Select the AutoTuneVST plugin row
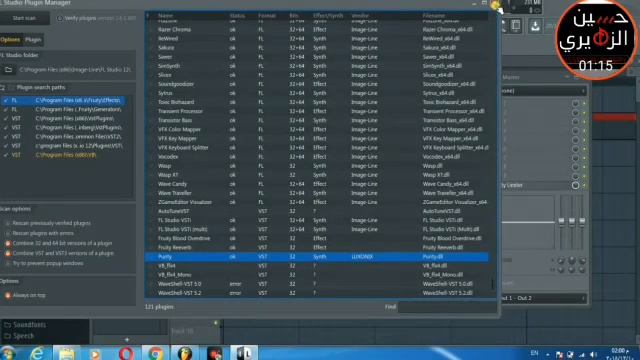This screenshot has height=360, width=640. tap(317, 211)
